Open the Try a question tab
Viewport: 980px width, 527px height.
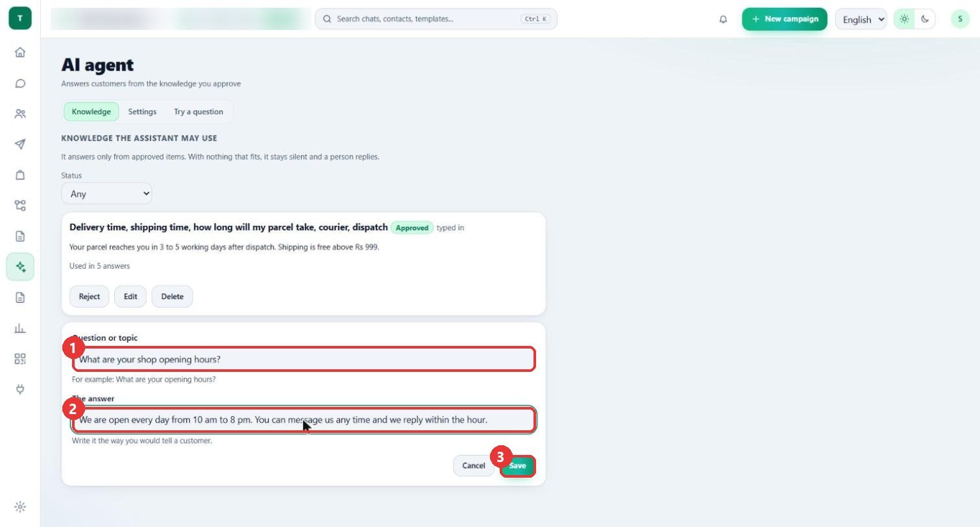coord(199,112)
